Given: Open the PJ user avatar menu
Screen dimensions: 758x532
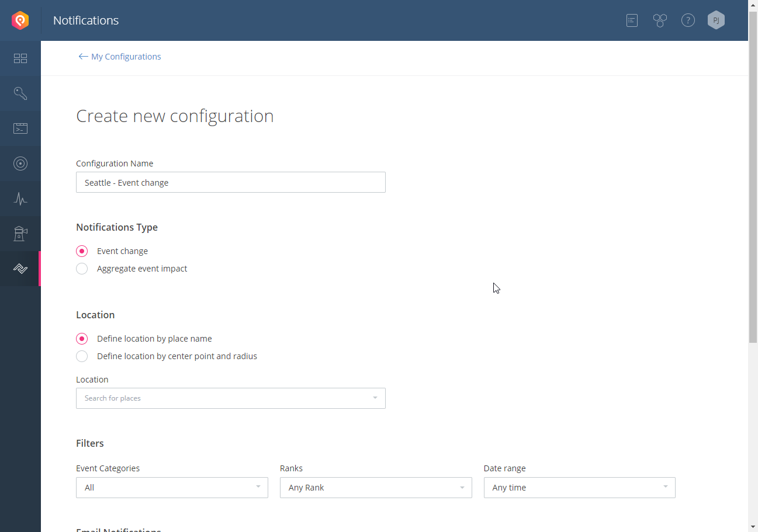Looking at the screenshot, I should coord(716,20).
